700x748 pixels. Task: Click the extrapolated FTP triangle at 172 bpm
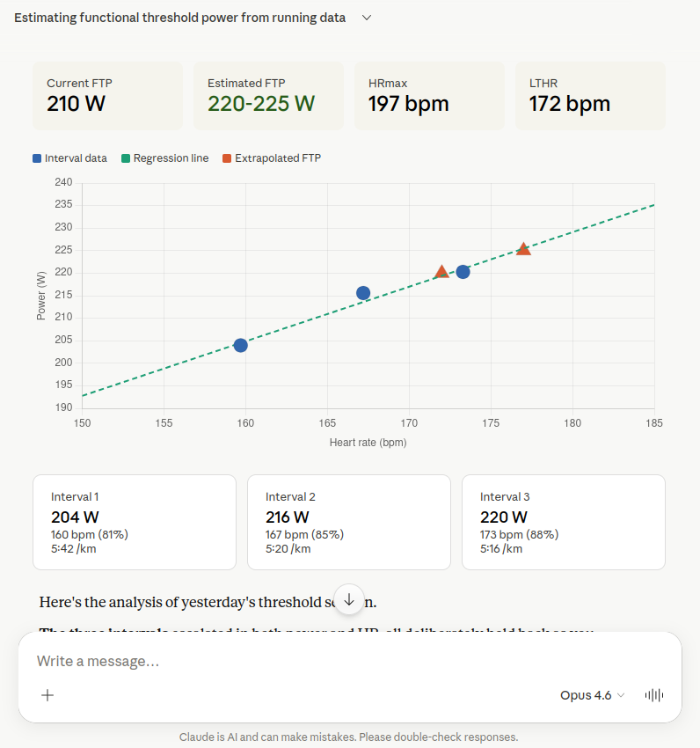click(x=441, y=272)
